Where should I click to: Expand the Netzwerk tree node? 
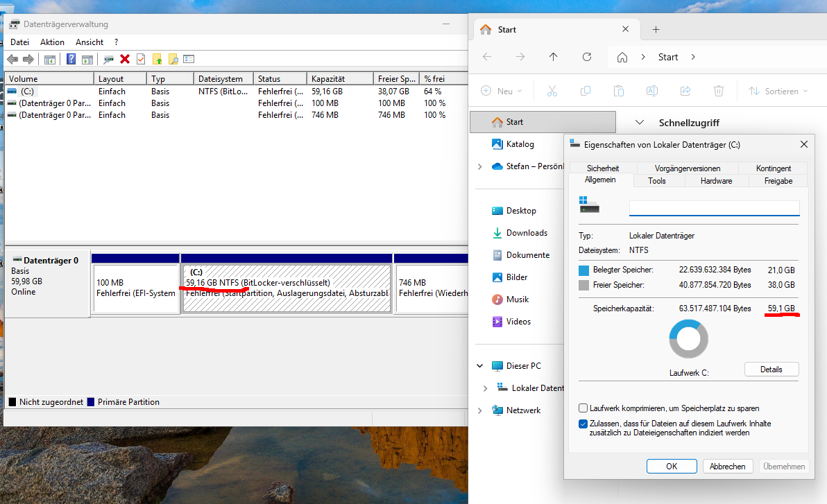pyautogui.click(x=479, y=410)
